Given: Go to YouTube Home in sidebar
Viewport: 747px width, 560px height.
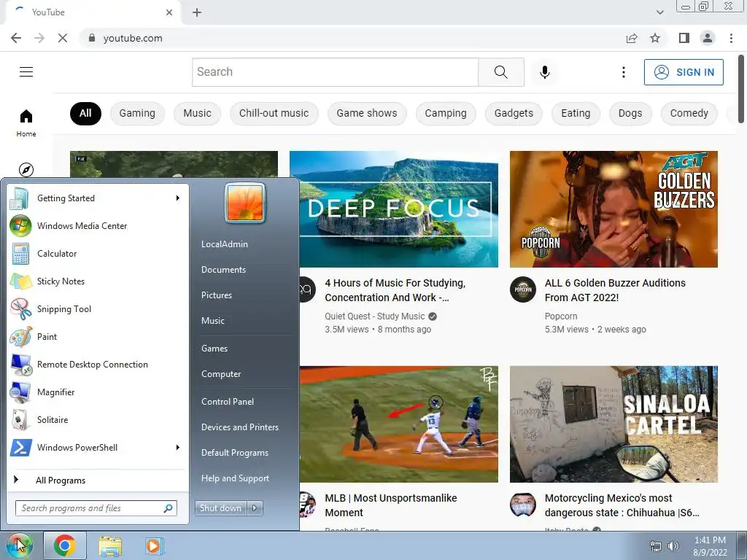Looking at the screenshot, I should [x=26, y=122].
